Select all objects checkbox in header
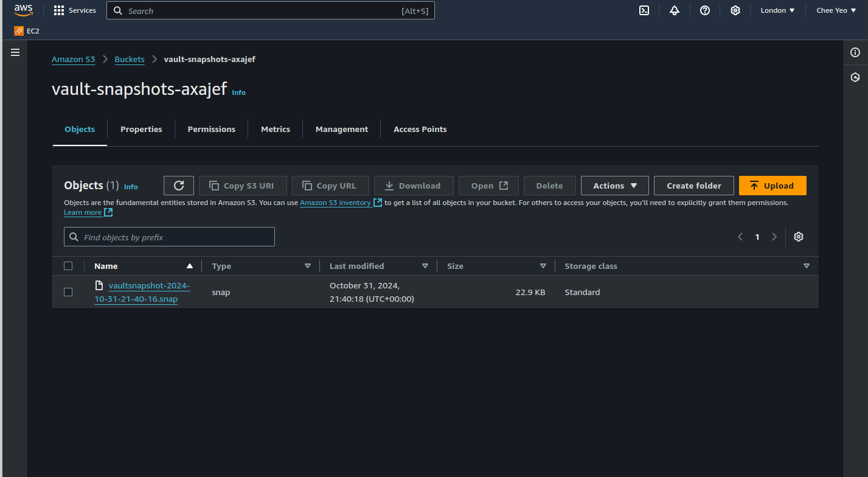This screenshot has height=477, width=868. [68, 266]
